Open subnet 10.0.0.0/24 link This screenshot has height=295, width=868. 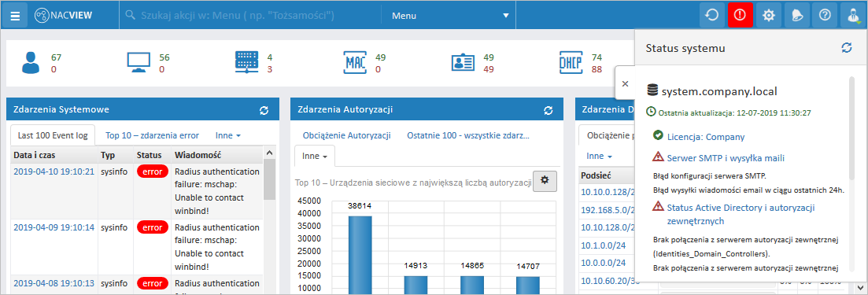pyautogui.click(x=603, y=262)
